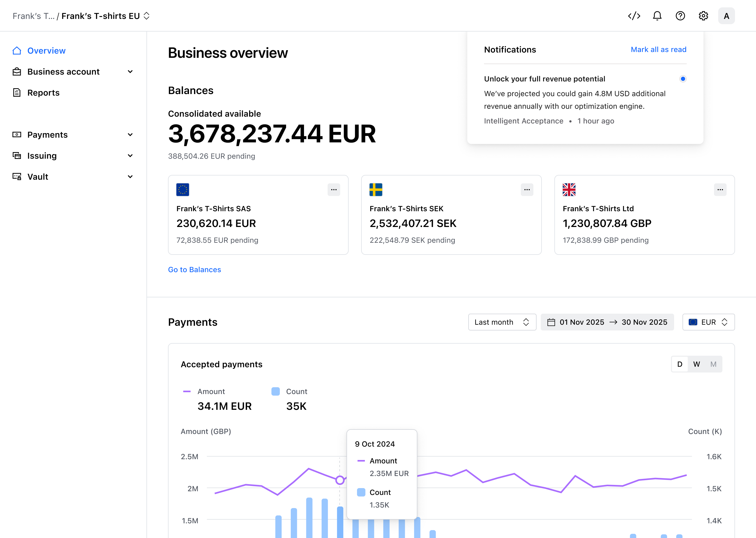Open the Frank's T... parent breadcrumb

(x=33, y=16)
